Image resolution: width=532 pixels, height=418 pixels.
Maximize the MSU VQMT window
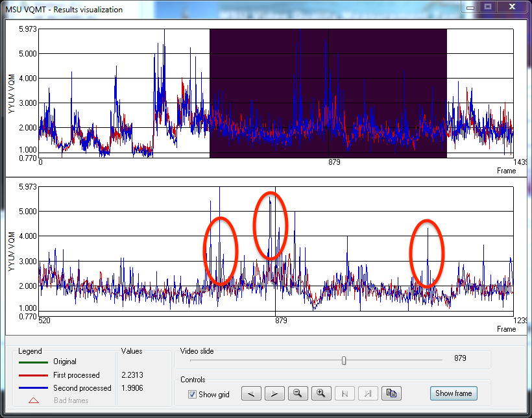tap(488, 6)
